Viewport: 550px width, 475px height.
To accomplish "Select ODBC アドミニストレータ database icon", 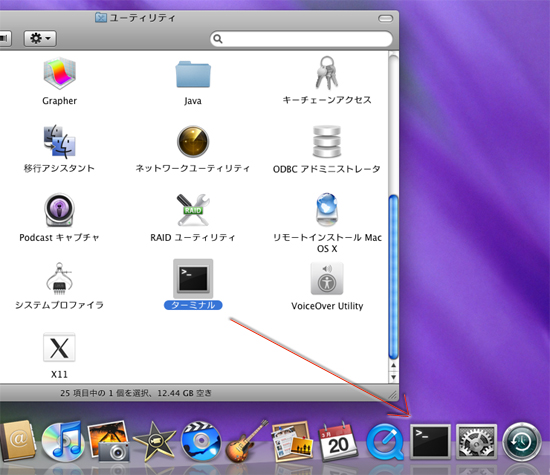I will coord(327,141).
